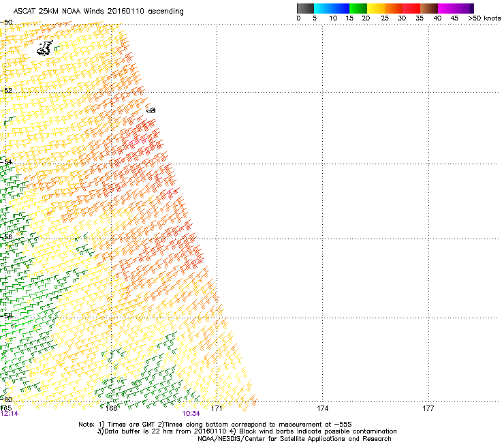Click the 'Data buffer is 22 hrs' note
The height and width of the screenshot is (443, 504).
247,431
